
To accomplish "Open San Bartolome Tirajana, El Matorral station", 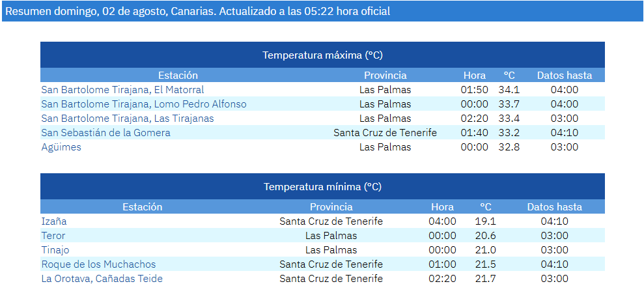I will (x=122, y=89).
